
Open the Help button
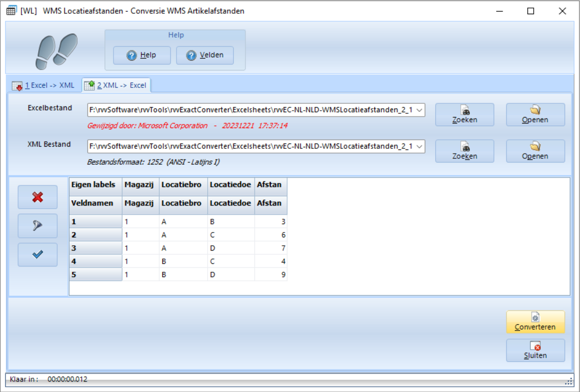pyautogui.click(x=142, y=55)
